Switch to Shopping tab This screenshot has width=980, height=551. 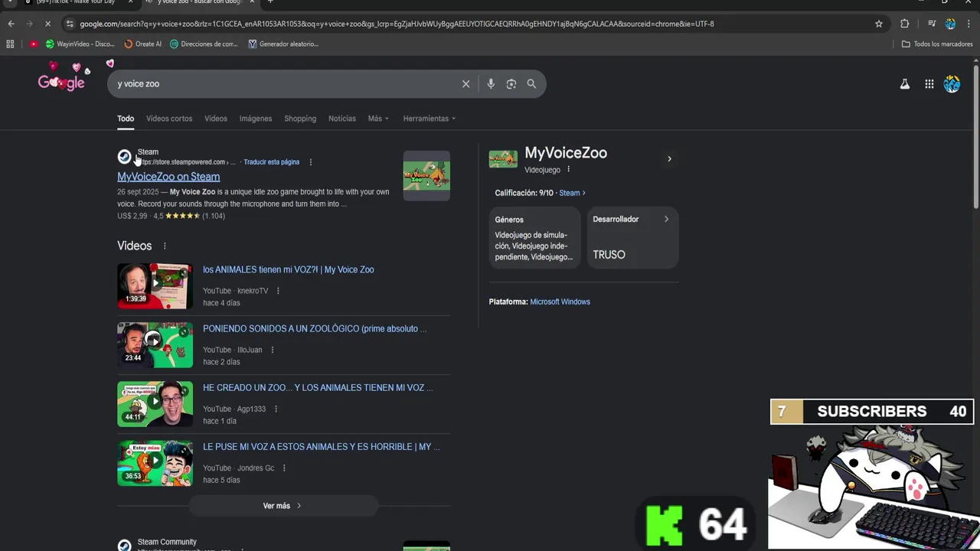(x=300, y=119)
